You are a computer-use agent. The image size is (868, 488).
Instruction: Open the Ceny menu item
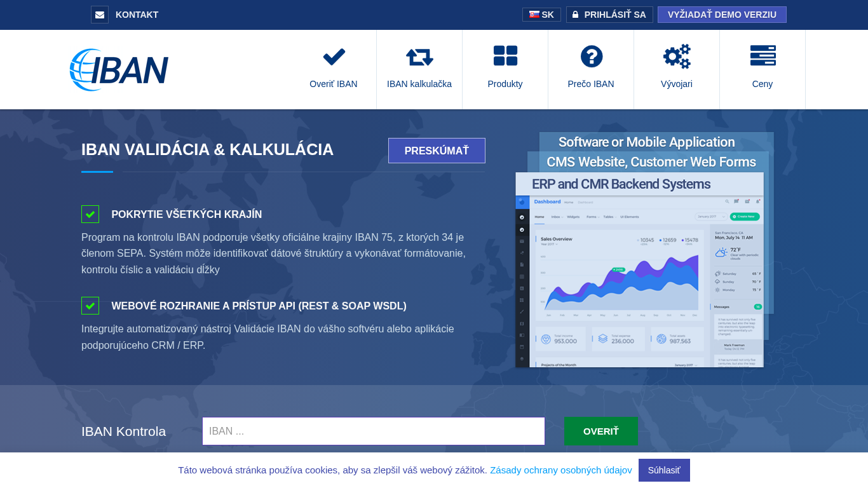pos(763,84)
